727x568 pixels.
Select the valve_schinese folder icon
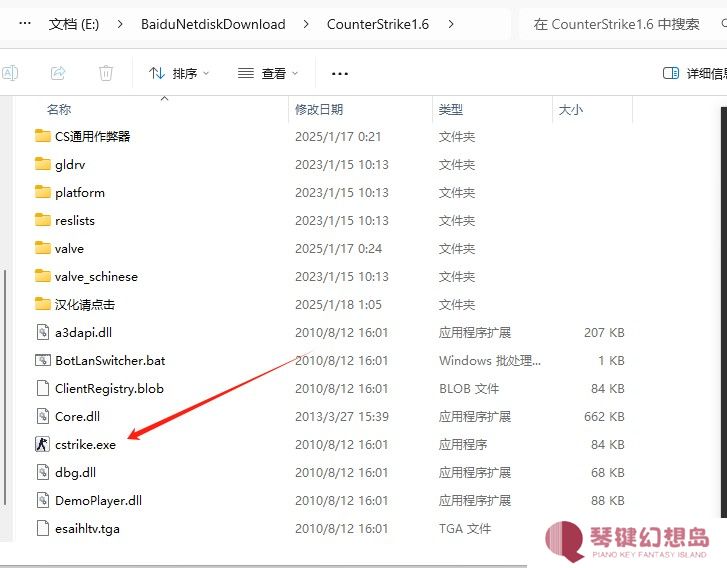coord(43,276)
